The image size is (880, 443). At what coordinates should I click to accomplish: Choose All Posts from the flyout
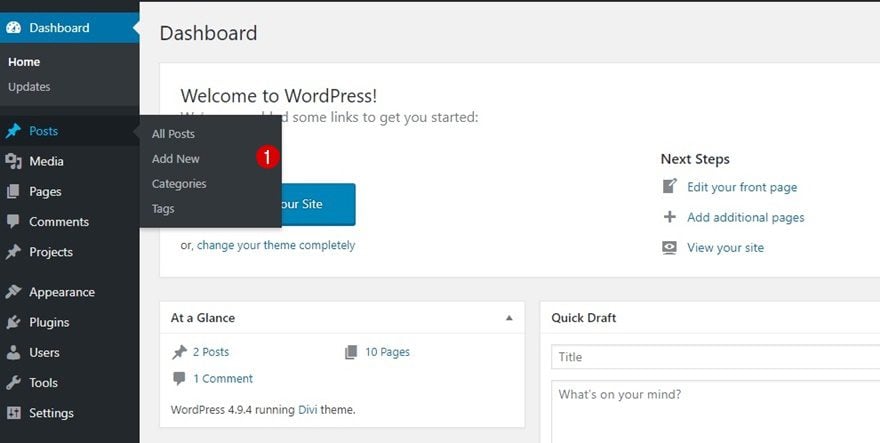coord(173,134)
